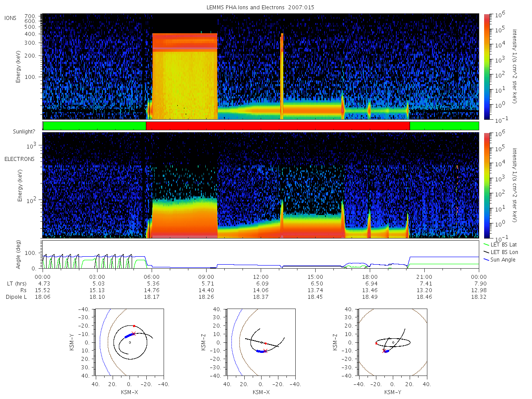The image size is (532, 399).
Task: Click the "Dipole L" row label
Action: (16, 297)
